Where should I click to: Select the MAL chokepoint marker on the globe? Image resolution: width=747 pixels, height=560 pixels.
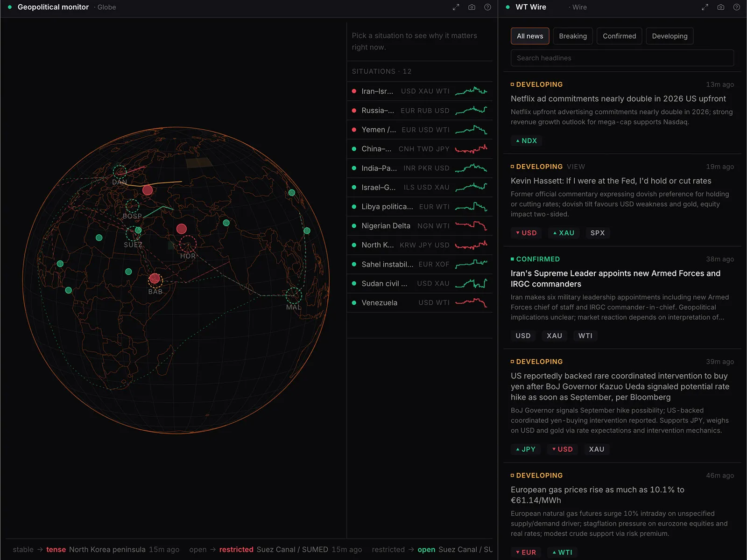[294, 295]
